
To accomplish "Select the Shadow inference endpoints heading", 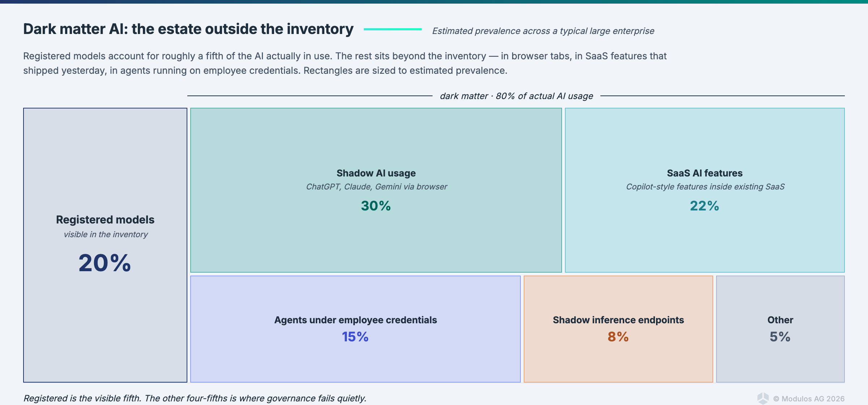I will coord(618,320).
